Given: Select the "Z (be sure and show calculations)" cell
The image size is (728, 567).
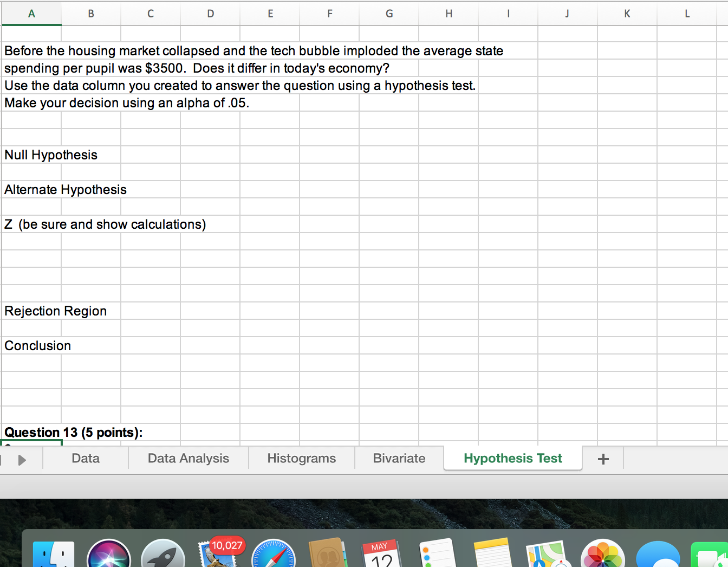Looking at the screenshot, I should coord(105,224).
